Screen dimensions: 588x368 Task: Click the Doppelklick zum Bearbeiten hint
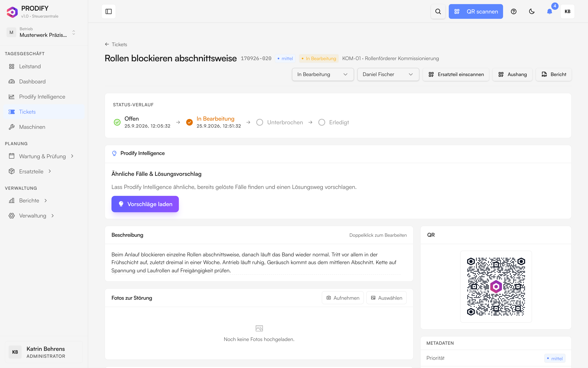378,235
